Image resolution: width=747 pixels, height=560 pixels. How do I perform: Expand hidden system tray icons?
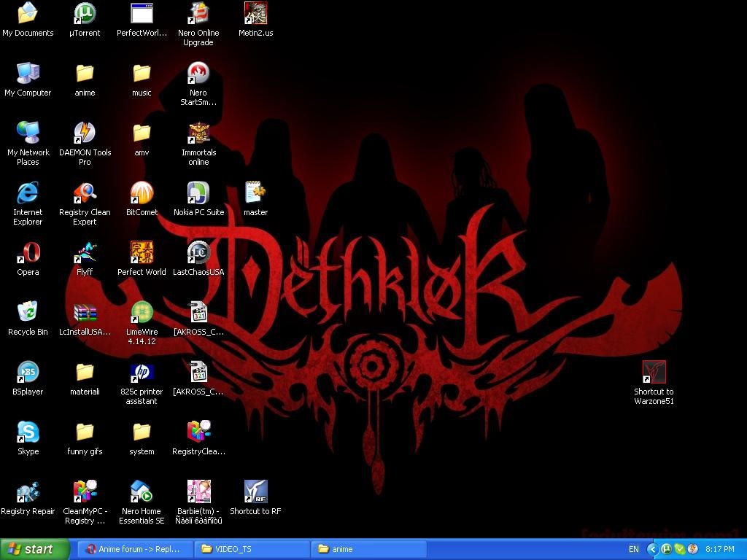[x=653, y=550]
